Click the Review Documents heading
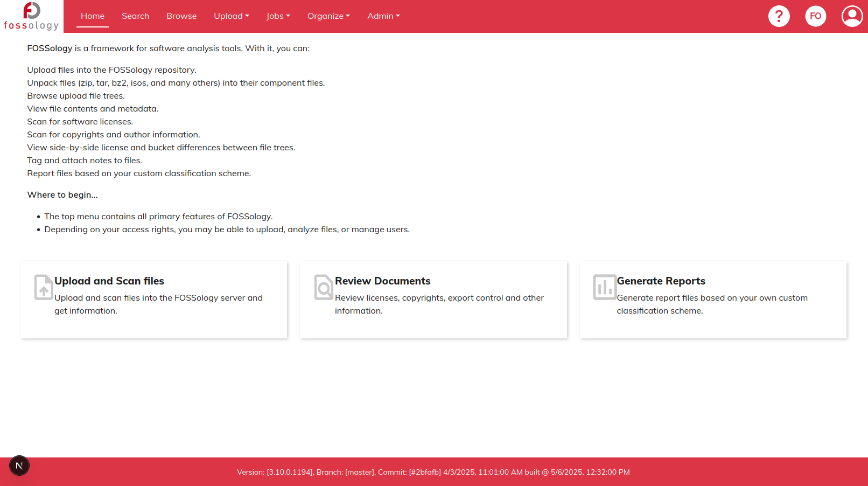Screen dimensions: 868x486 click(x=382, y=281)
